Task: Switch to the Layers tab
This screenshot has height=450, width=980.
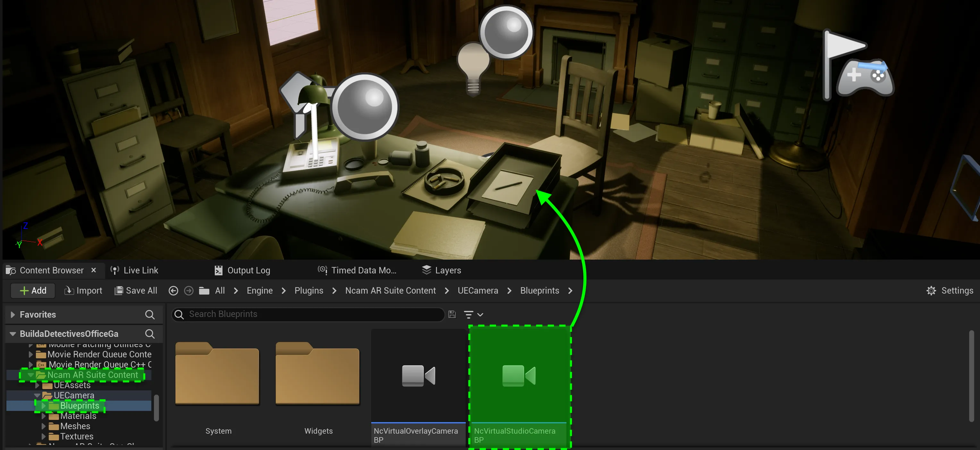Action: point(441,270)
